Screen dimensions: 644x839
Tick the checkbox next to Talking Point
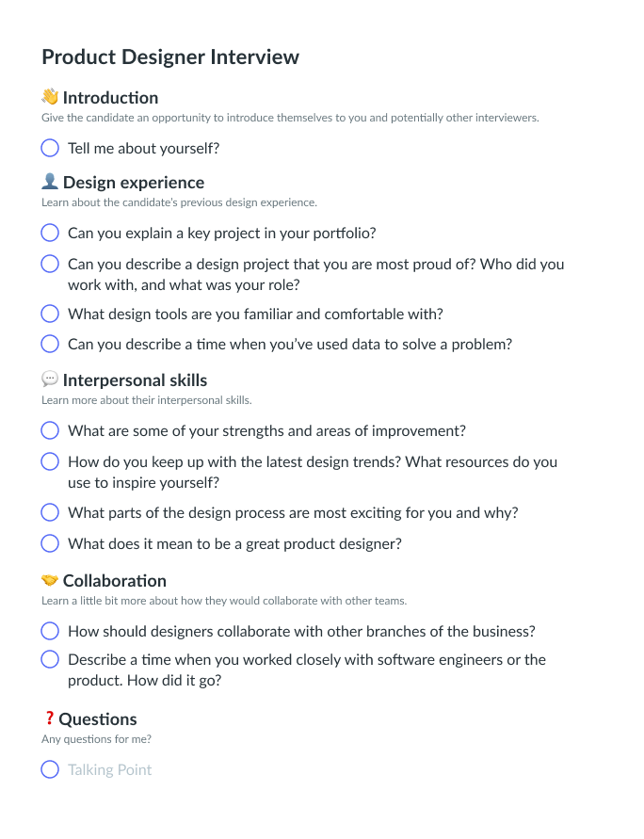click(50, 769)
